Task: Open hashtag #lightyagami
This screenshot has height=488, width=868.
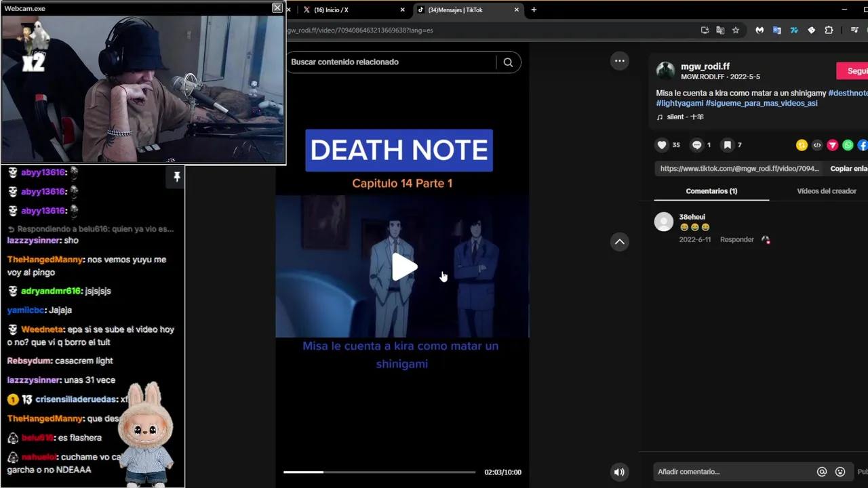Action: pyautogui.click(x=679, y=104)
